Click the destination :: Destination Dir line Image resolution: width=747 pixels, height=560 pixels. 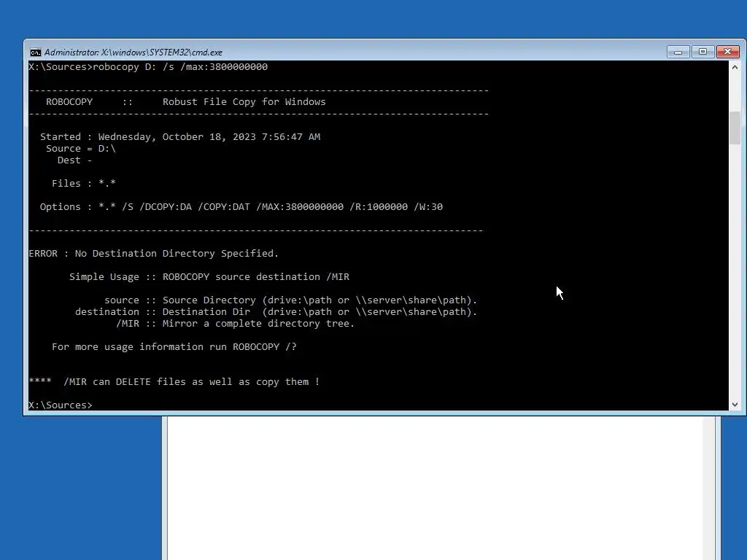point(276,312)
